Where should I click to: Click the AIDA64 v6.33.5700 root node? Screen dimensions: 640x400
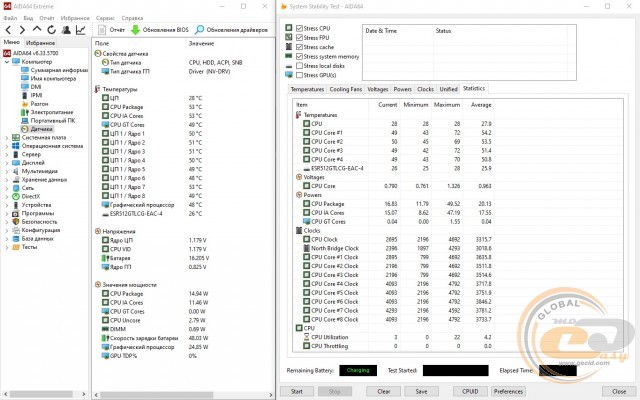(31, 53)
